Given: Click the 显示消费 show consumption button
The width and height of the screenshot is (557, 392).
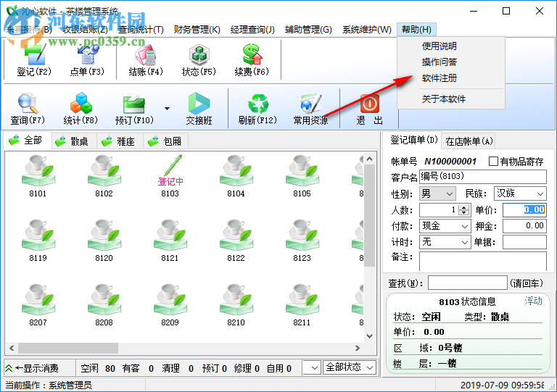Looking at the screenshot, I should click(40, 368).
